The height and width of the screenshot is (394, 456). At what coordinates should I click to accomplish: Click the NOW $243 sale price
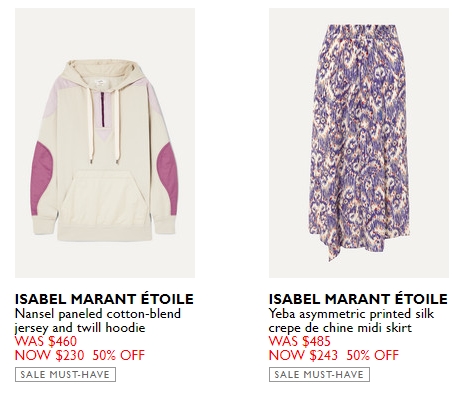[x=303, y=355]
